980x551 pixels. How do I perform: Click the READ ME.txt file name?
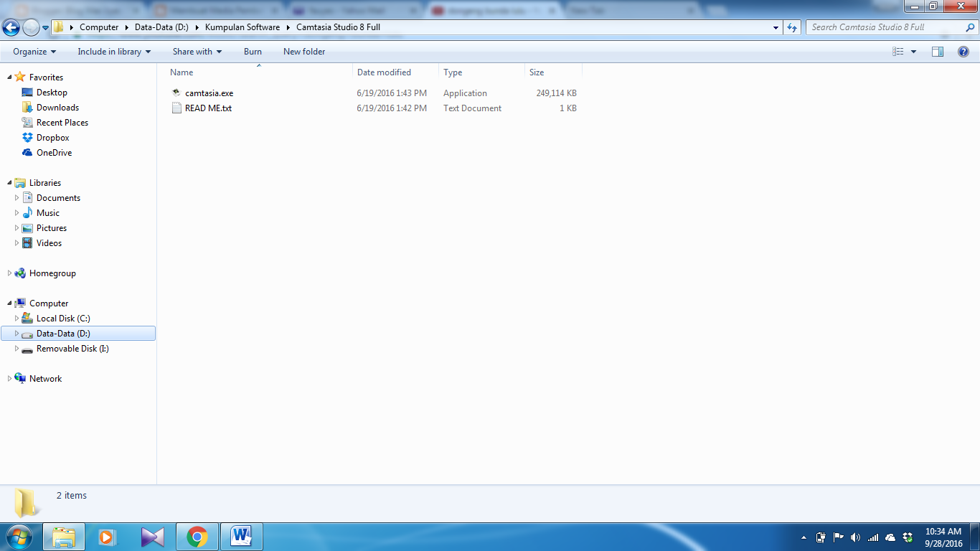pos(208,108)
